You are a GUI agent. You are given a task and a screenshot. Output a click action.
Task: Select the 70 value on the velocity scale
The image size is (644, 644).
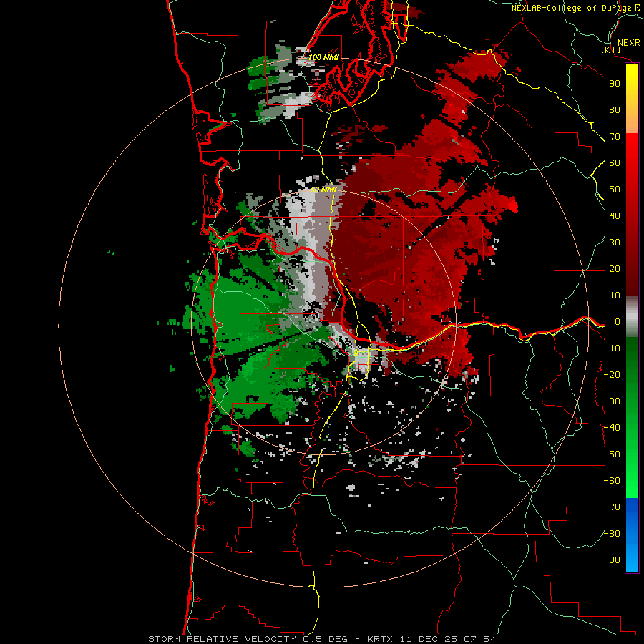click(615, 137)
